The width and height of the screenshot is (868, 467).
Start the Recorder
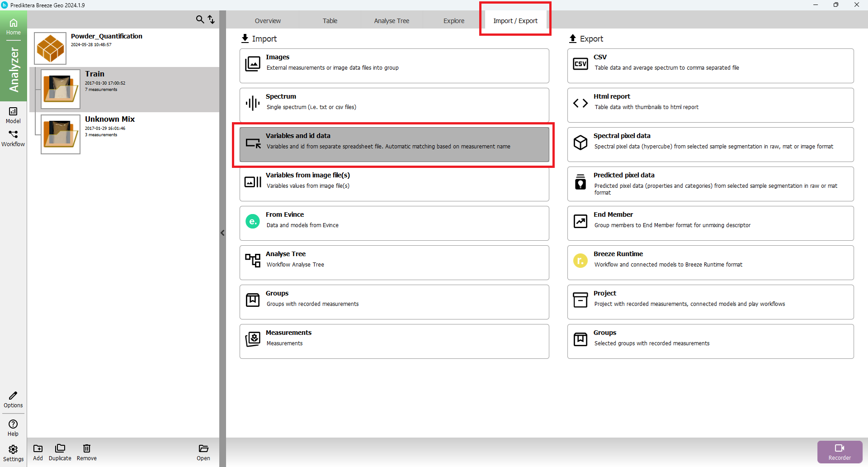pos(840,452)
